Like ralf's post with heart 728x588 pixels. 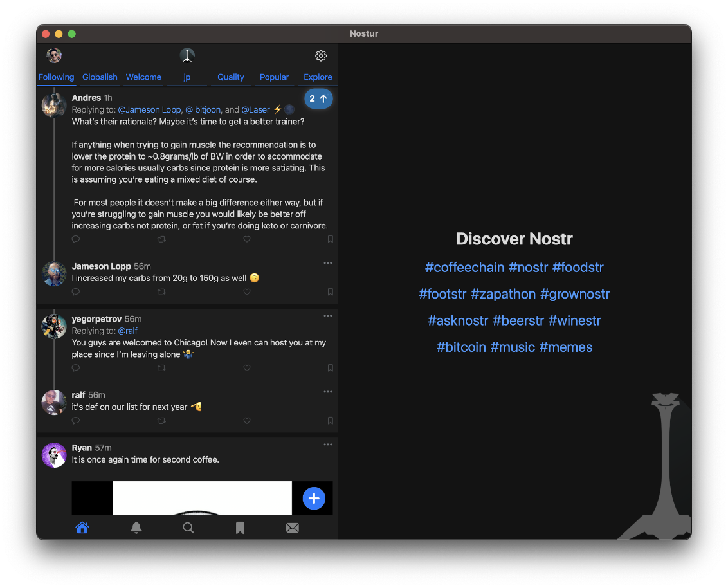click(x=247, y=421)
